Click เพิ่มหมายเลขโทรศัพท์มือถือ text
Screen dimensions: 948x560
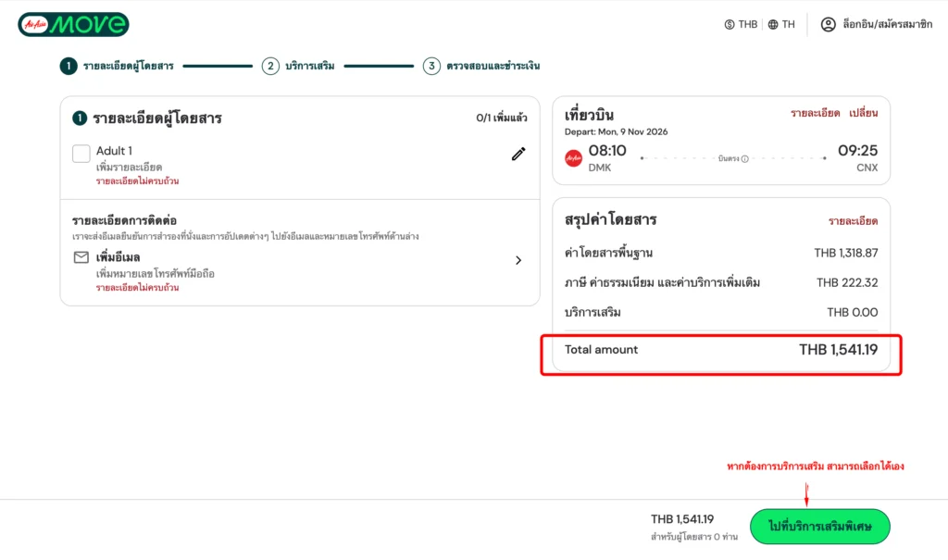click(x=156, y=273)
